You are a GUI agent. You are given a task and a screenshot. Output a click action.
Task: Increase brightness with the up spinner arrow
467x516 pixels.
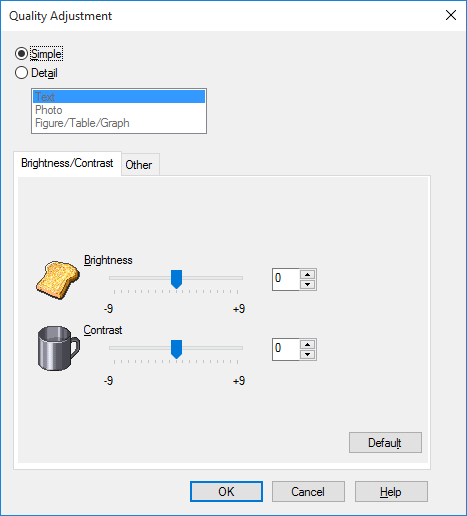[x=307, y=275]
